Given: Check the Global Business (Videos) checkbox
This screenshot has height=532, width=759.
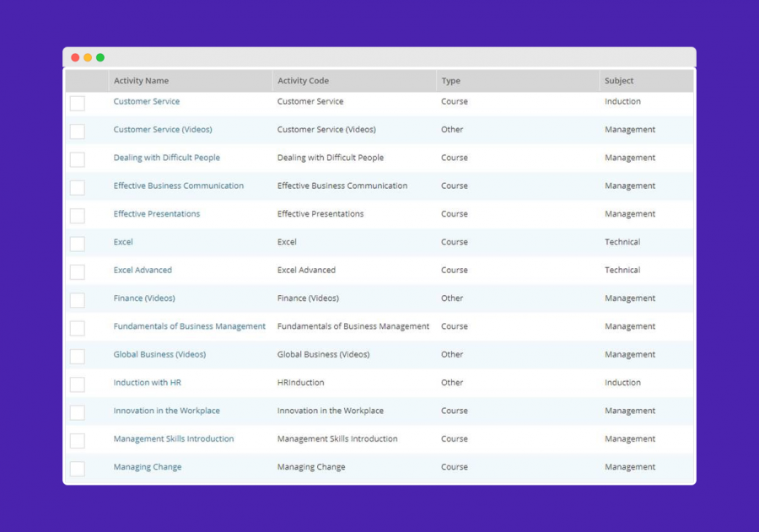Looking at the screenshot, I should 78,357.
